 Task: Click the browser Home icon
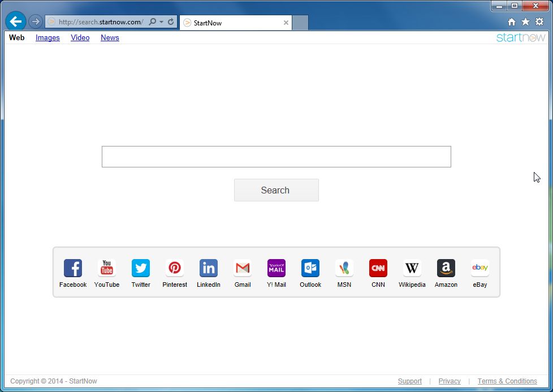511,21
